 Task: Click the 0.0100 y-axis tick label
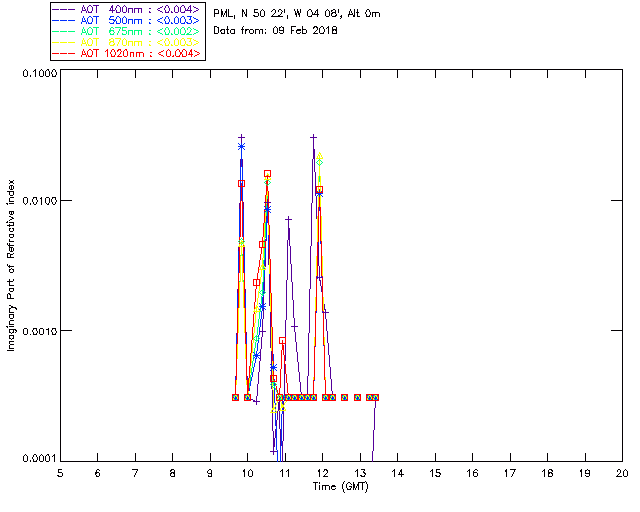click(x=39, y=201)
